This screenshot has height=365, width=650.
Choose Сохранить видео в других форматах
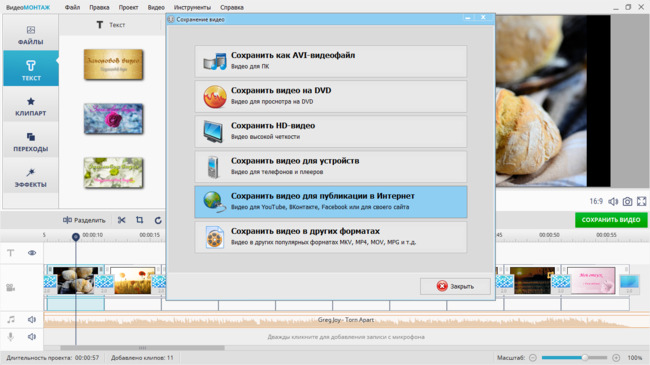pos(331,237)
